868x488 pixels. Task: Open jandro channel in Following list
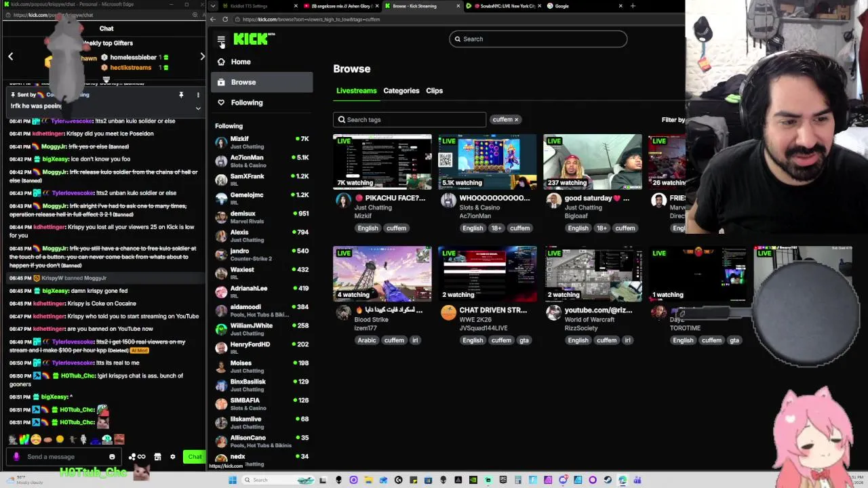261,254
